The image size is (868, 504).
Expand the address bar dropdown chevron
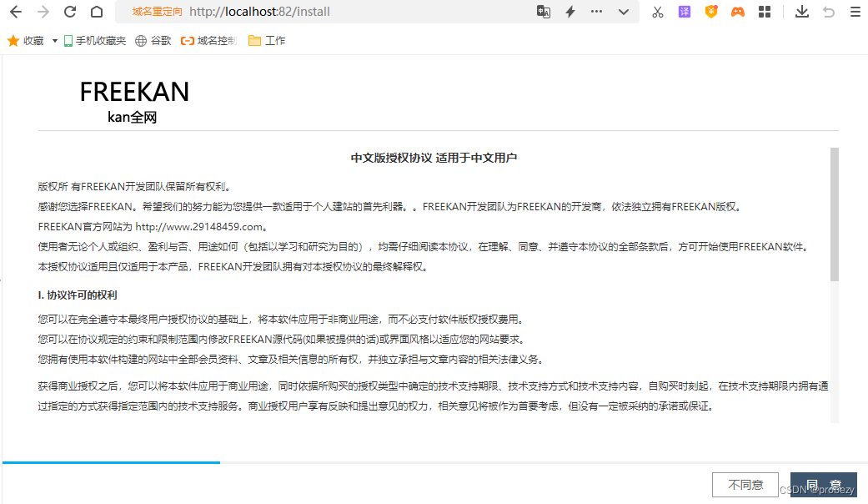pyautogui.click(x=624, y=12)
